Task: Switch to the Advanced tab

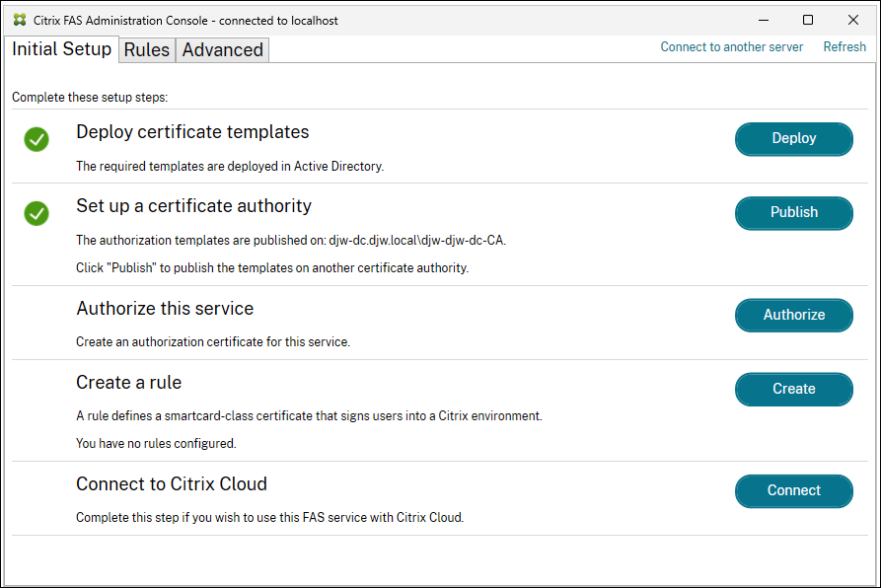Action: coord(221,49)
